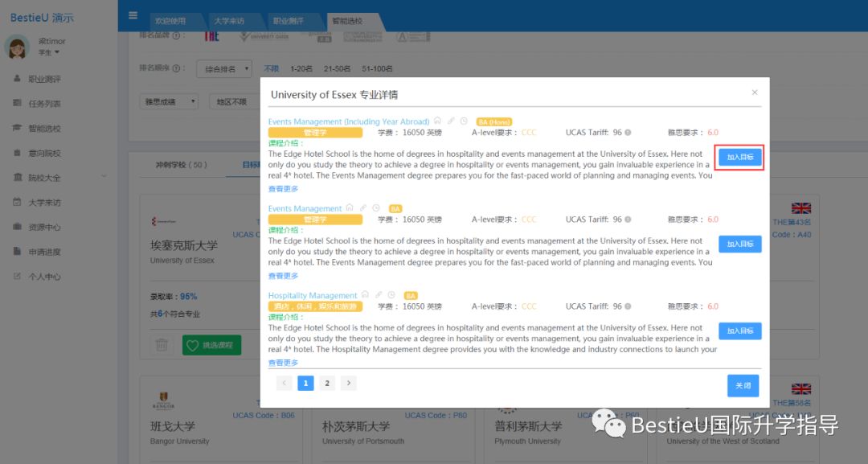Click the user avatar of 梁timor
The width and height of the screenshot is (868, 464).
[x=17, y=47]
